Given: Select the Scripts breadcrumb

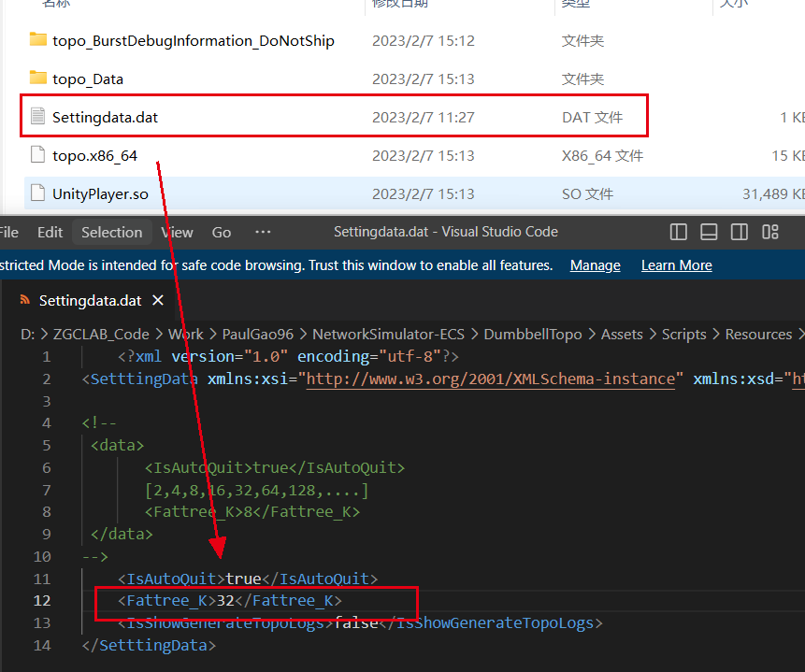Looking at the screenshot, I should tap(683, 335).
